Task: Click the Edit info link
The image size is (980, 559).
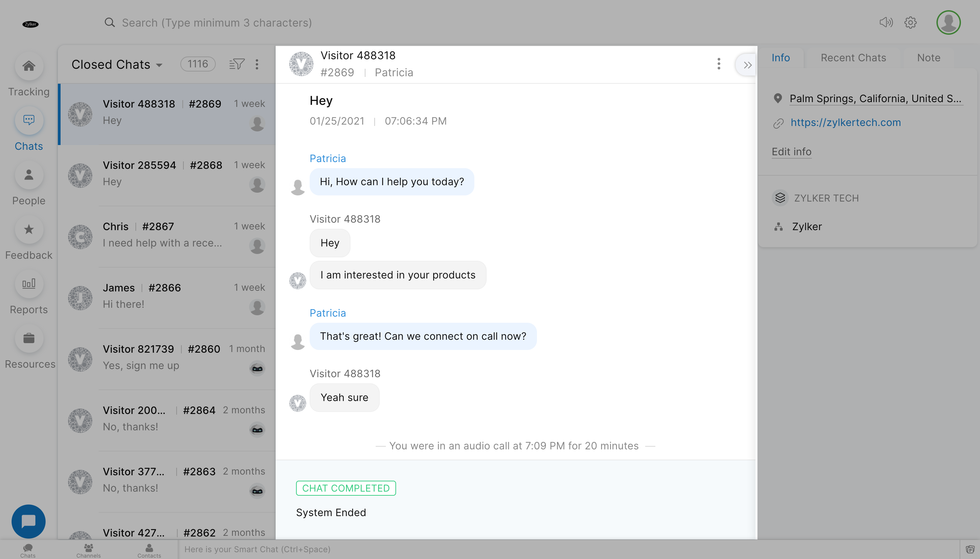Action: 791,151
